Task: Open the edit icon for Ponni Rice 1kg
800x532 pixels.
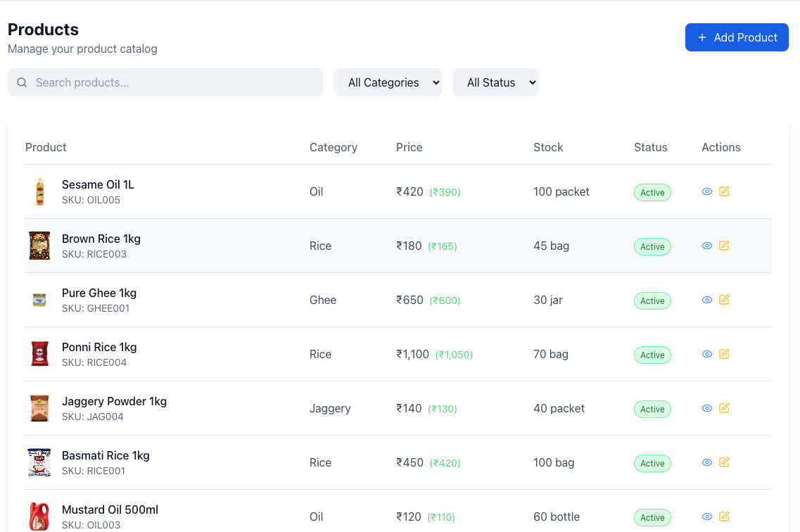Action: [x=724, y=354]
